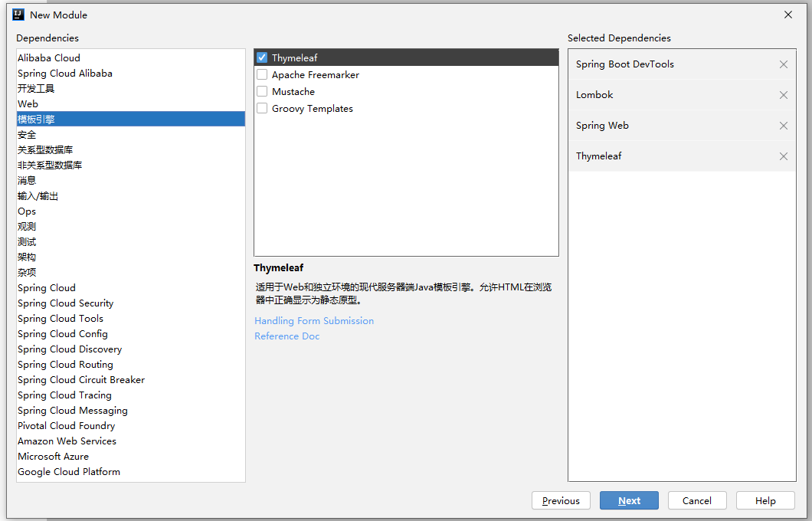812x521 pixels.
Task: Go back with the Previous button
Action: point(561,501)
